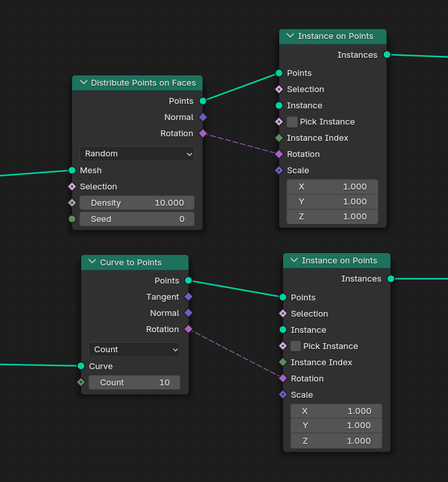
Task: Click Normal output socket of Distribute Points
Action: click(203, 117)
